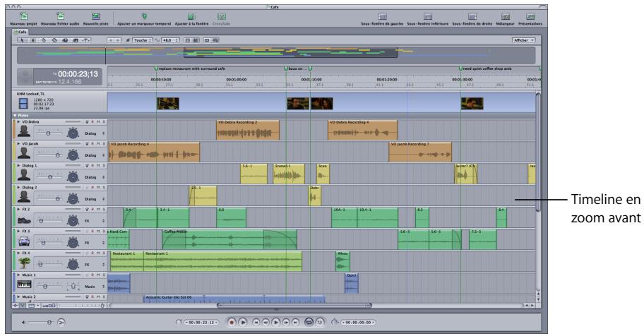Solo the VO Debra track (S)

point(104,122)
